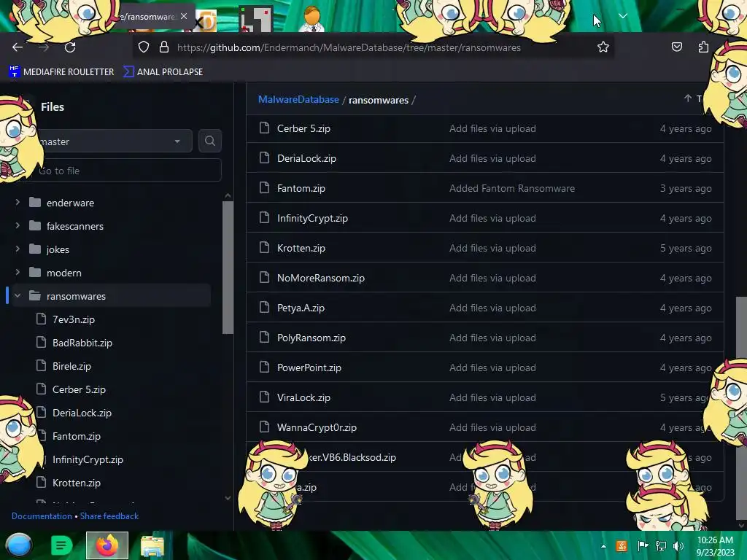Screen dimensions: 747x560
Task: Open Cerber 5.zip in main list
Action: (303, 128)
